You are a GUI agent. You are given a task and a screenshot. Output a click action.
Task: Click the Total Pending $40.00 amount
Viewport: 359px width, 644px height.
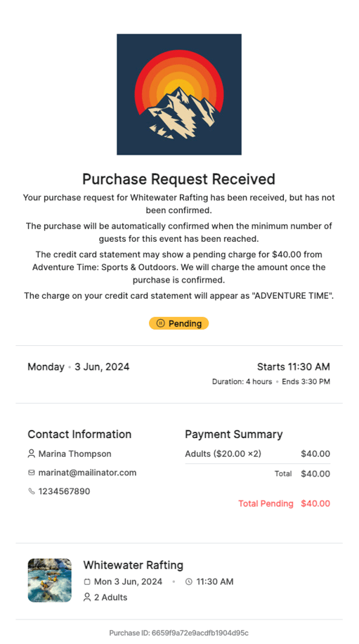[x=315, y=503]
